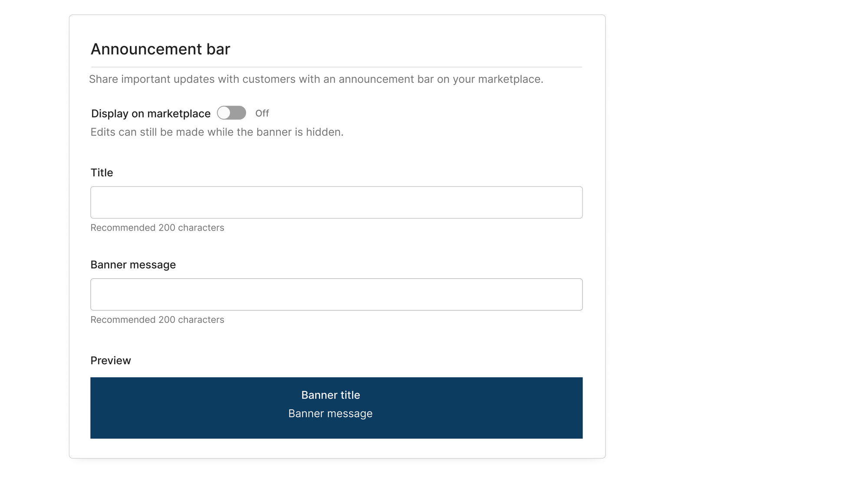Viewport: 868px width, 484px height.
Task: Toggle the Display on marketplace switch
Action: (x=231, y=113)
